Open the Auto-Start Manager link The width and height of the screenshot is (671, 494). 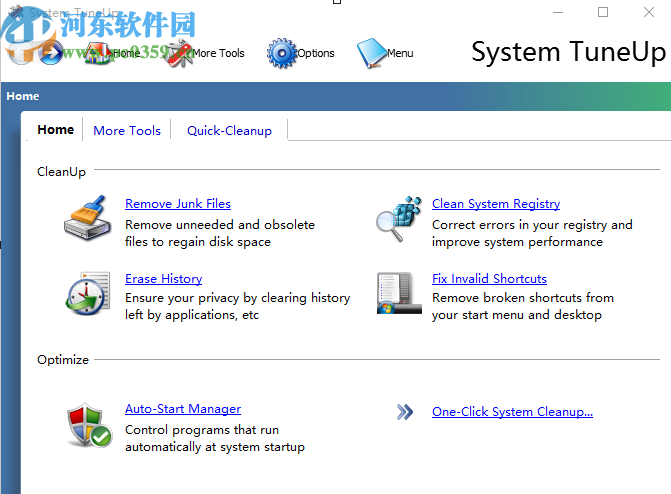(183, 409)
